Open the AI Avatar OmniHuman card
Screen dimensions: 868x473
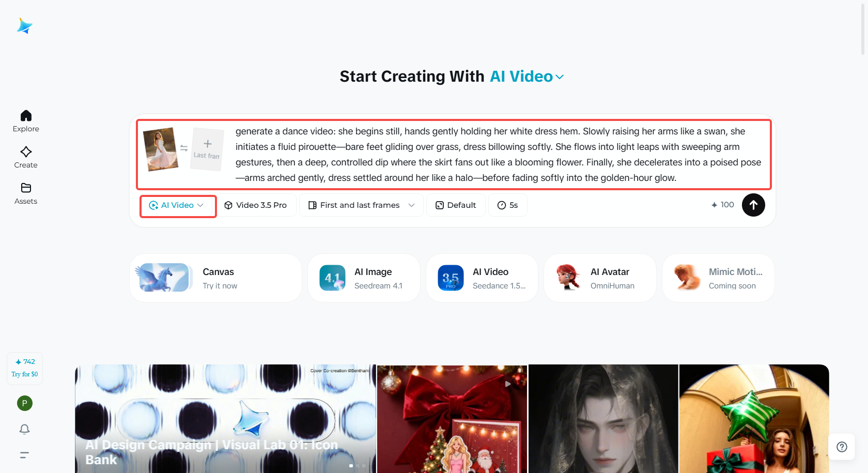point(600,278)
